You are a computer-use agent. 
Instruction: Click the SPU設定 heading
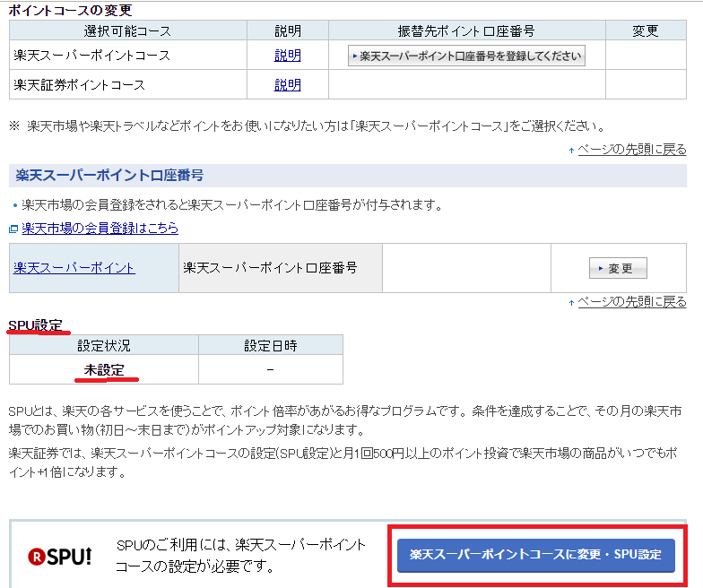[x=36, y=325]
